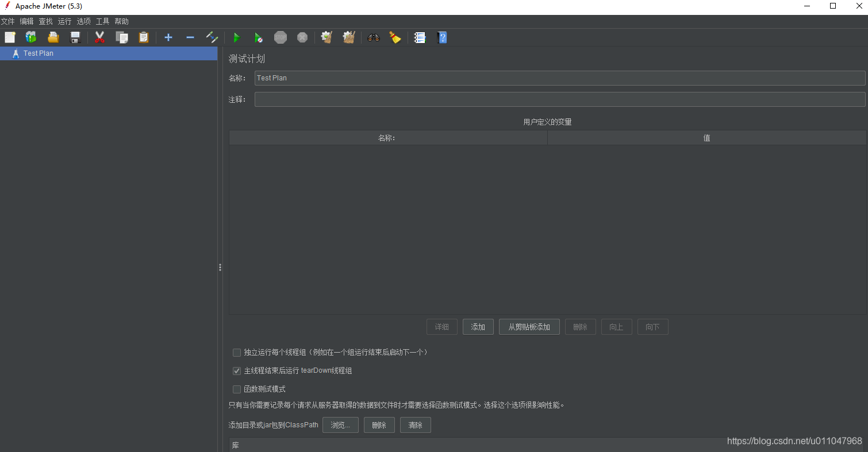Click the Copy icon in toolbar
The height and width of the screenshot is (452, 868).
pos(122,37)
